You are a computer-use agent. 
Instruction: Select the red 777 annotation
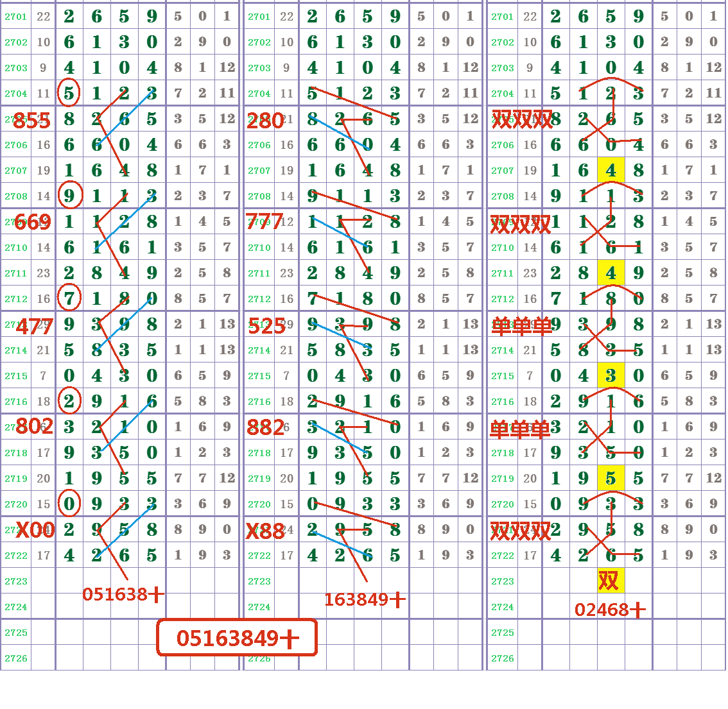264,223
